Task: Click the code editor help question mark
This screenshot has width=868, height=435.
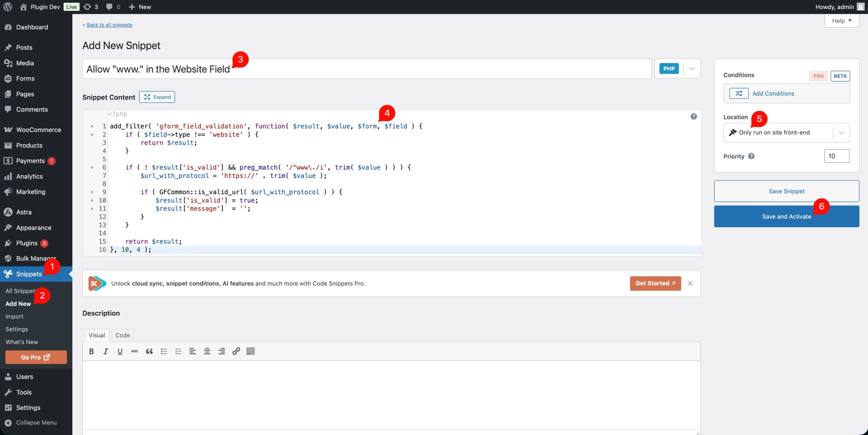Action: 694,116
